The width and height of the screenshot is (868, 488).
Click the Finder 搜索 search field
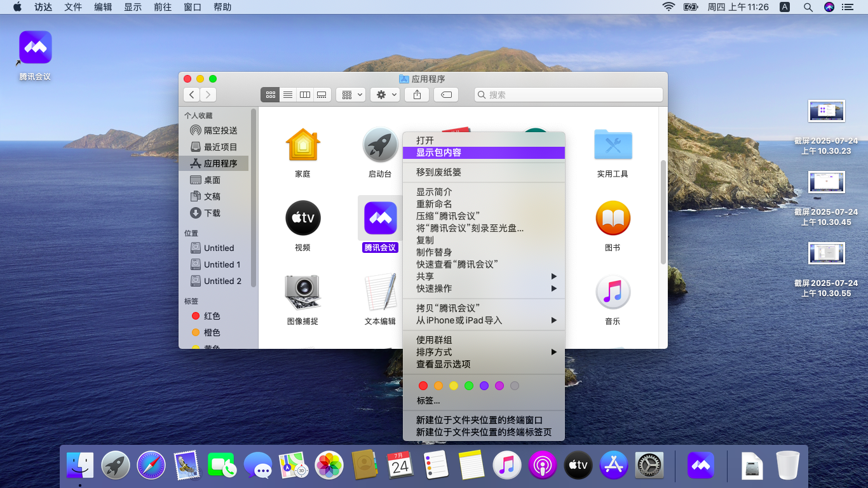tap(569, 95)
